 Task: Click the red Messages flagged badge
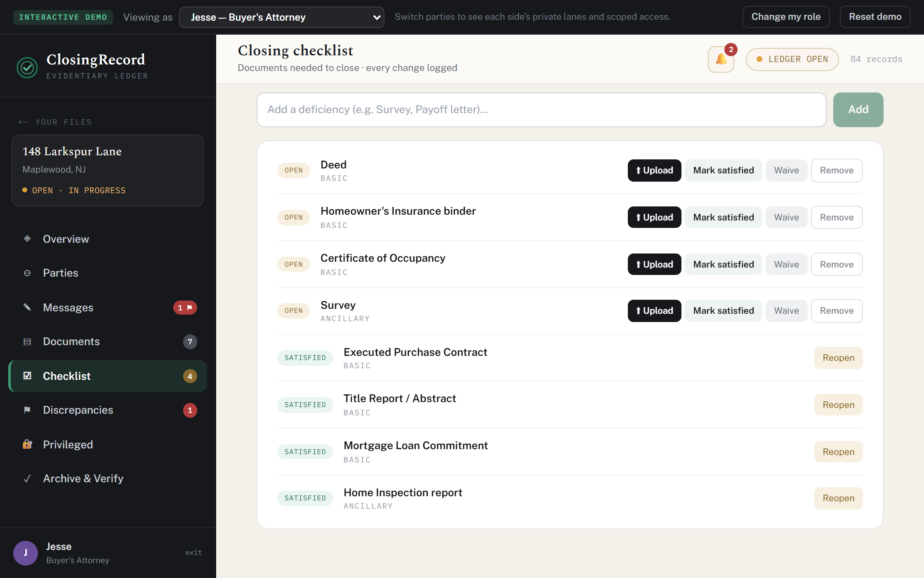point(185,308)
